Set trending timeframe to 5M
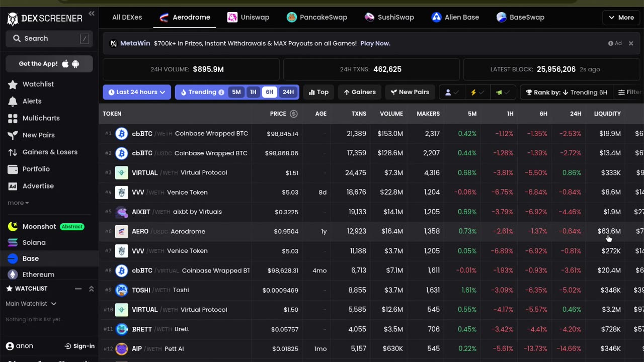 [x=236, y=92]
